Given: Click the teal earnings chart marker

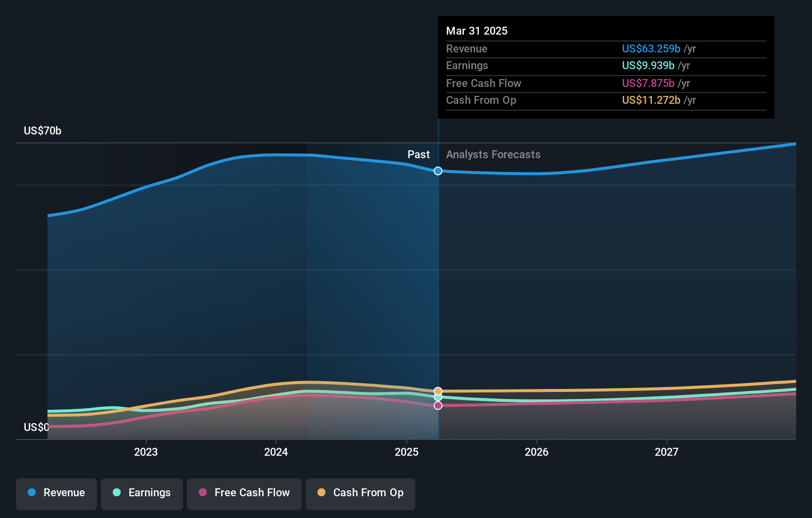Looking at the screenshot, I should (438, 397).
